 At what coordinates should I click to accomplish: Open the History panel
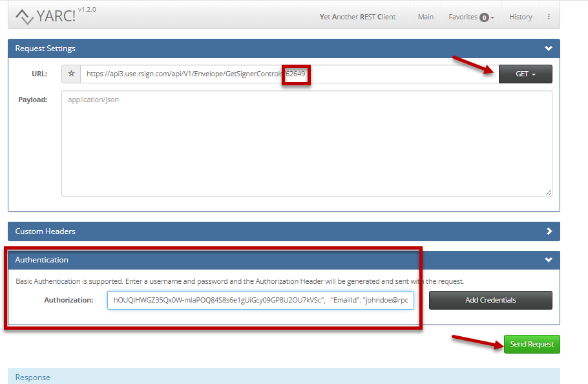[x=520, y=17]
